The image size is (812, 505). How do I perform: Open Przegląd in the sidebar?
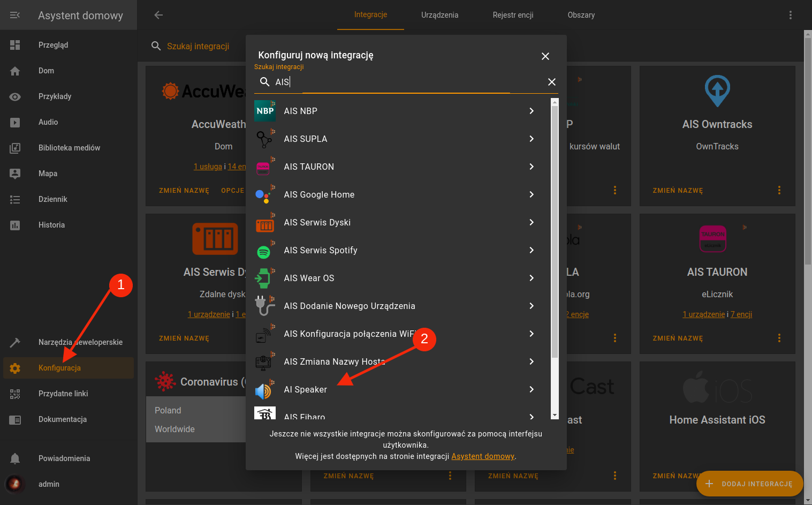[x=69, y=45]
